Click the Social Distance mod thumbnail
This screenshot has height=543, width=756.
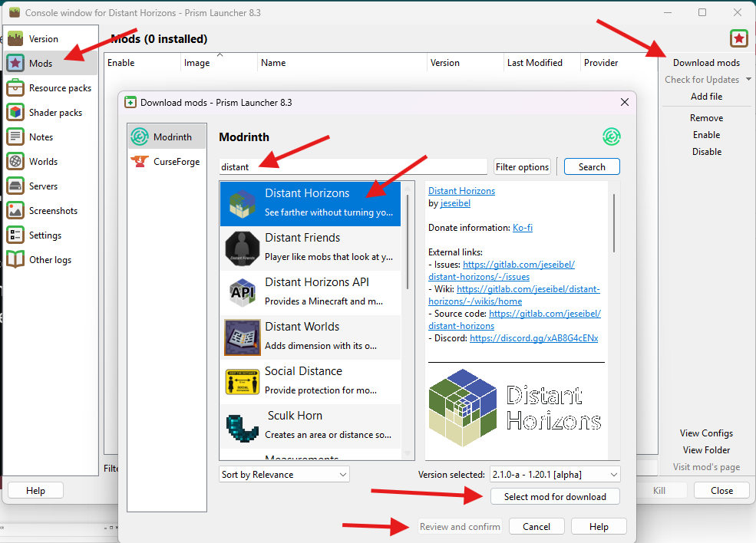click(242, 381)
